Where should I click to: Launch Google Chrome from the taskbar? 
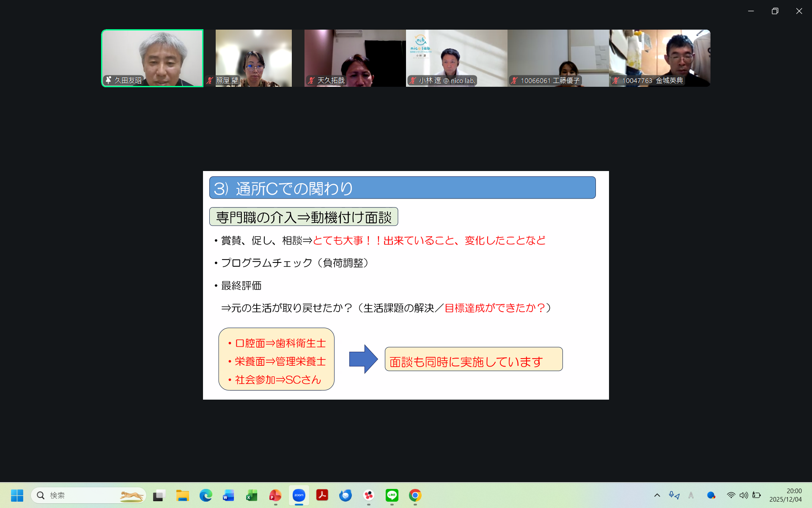click(x=415, y=495)
